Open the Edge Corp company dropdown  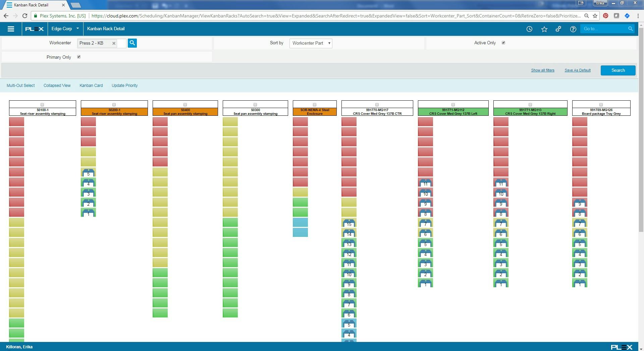point(65,29)
